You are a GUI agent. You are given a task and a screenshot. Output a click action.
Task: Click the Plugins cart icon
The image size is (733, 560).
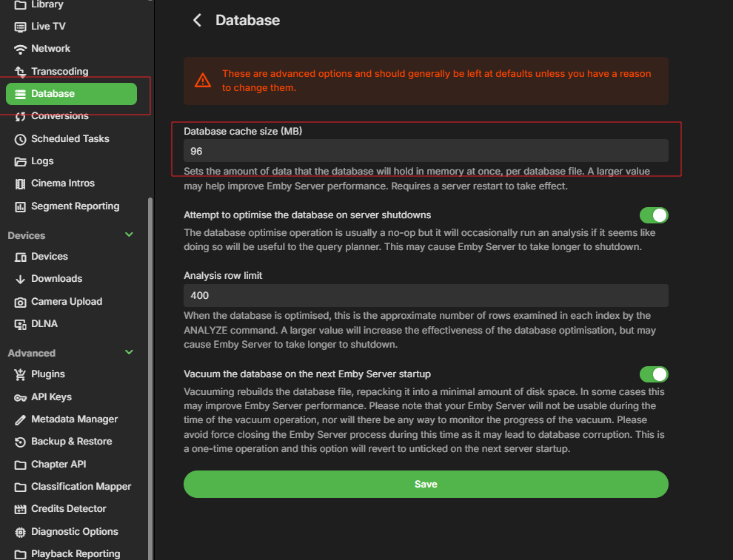click(21, 374)
